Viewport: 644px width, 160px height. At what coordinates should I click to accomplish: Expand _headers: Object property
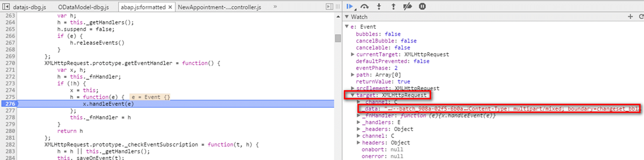tap(358, 129)
